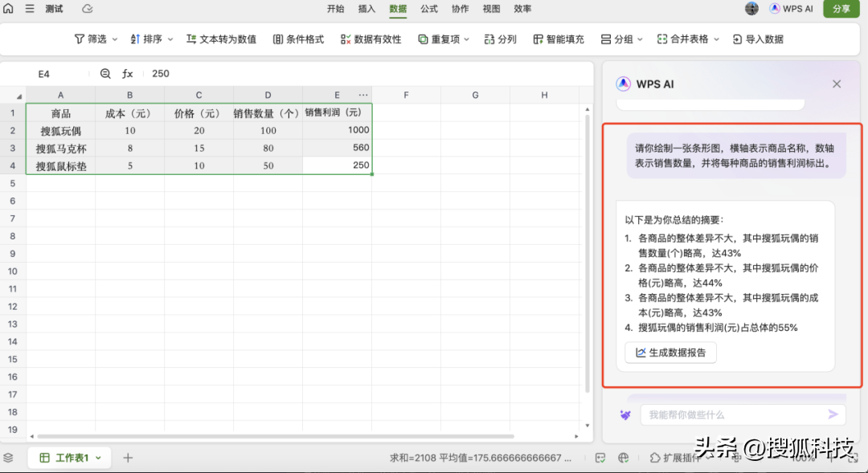Image resolution: width=868 pixels, height=473 pixels.
Task: Switch to the 插入 tab
Action: [366, 9]
